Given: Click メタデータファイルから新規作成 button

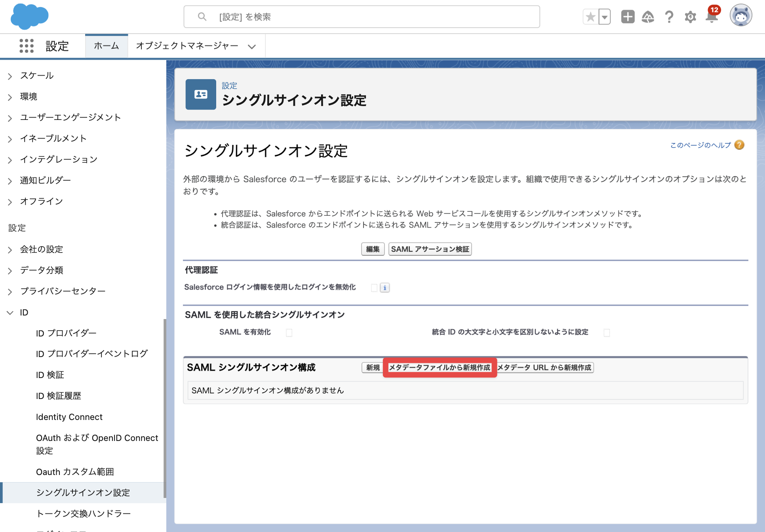Looking at the screenshot, I should pyautogui.click(x=440, y=368).
